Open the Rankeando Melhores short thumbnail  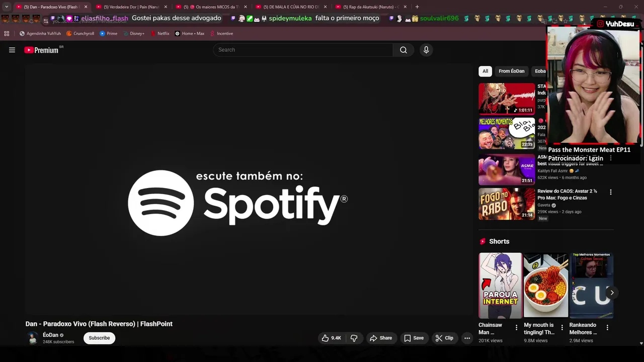coord(591,286)
